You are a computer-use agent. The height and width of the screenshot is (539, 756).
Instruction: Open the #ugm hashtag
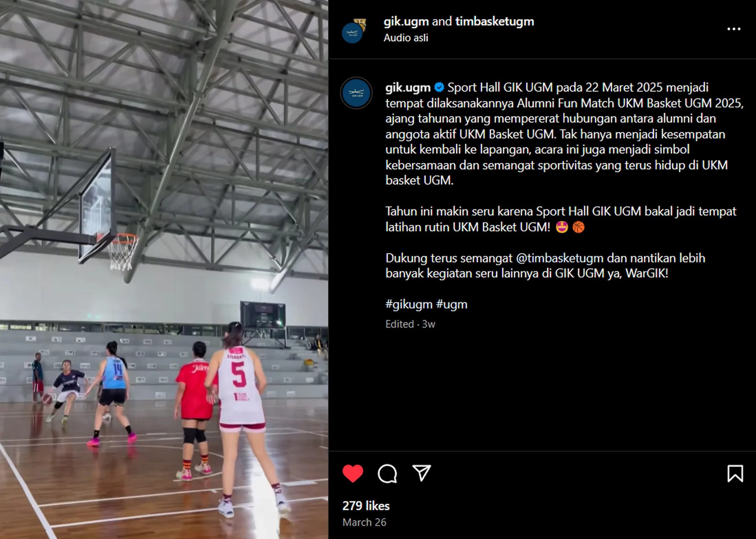coord(452,304)
